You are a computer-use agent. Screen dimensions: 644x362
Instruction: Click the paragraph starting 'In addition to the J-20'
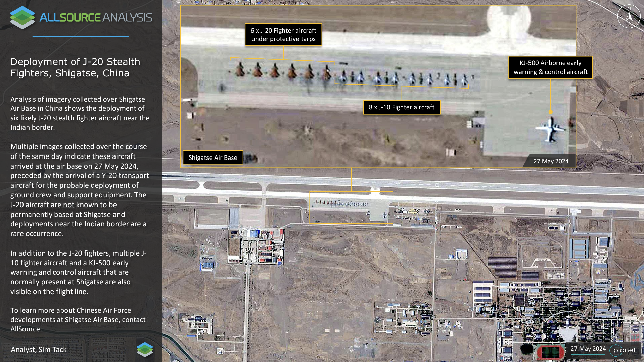coord(79,272)
